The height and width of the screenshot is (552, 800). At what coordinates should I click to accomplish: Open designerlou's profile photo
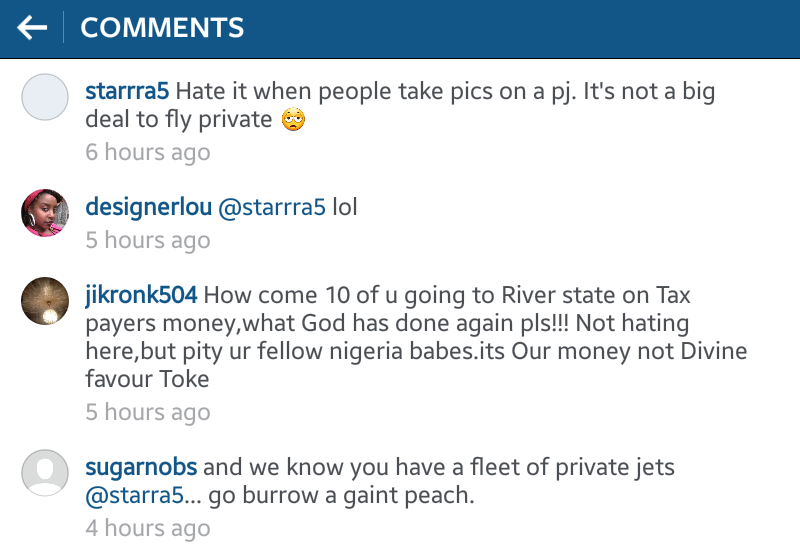pos(45,213)
